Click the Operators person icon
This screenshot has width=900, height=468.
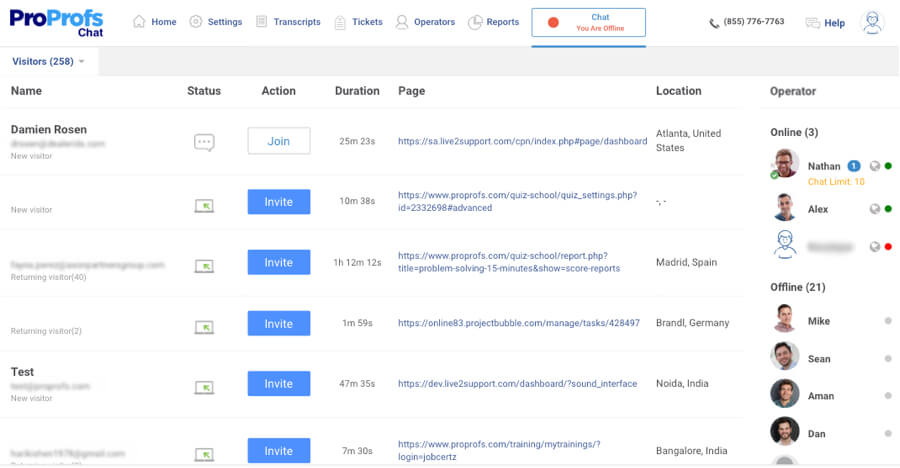pyautogui.click(x=402, y=22)
